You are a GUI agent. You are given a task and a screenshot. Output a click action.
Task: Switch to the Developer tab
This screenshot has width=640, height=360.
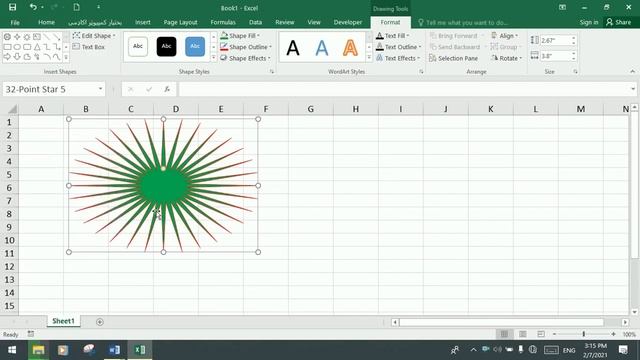click(348, 22)
